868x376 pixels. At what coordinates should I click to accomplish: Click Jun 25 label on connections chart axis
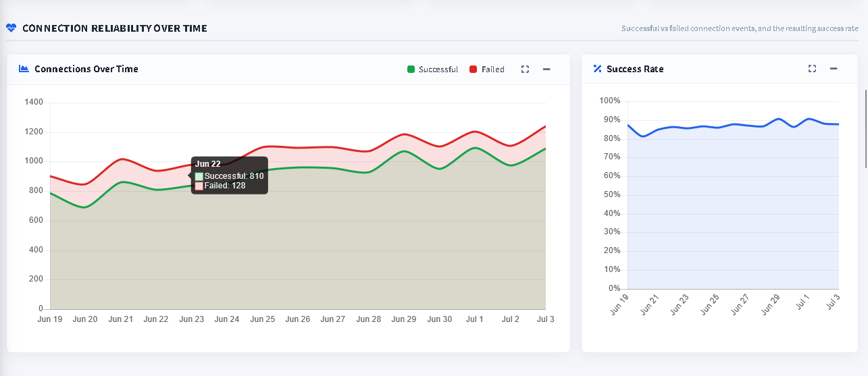[x=262, y=319]
